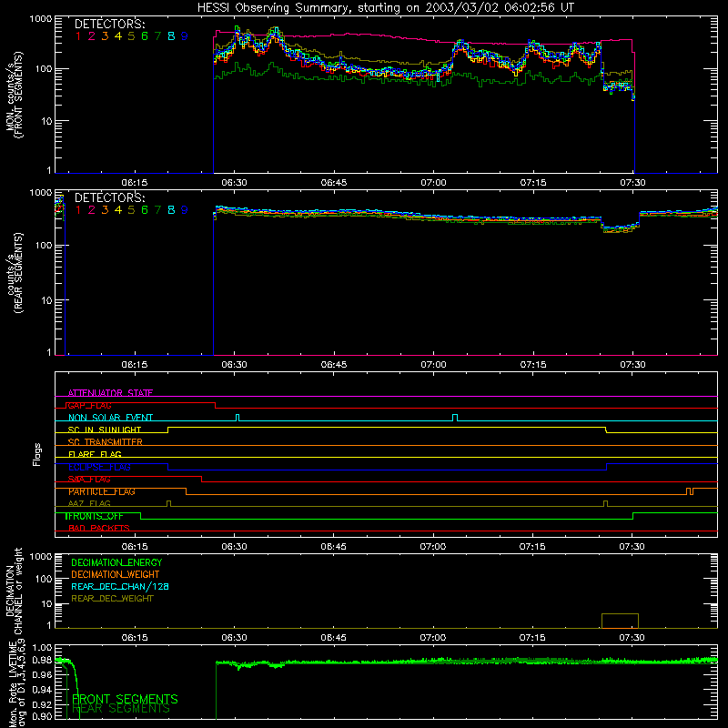Click the 06:15 tick under the rear segments plot
The height and width of the screenshot is (728, 728).
coord(135,365)
